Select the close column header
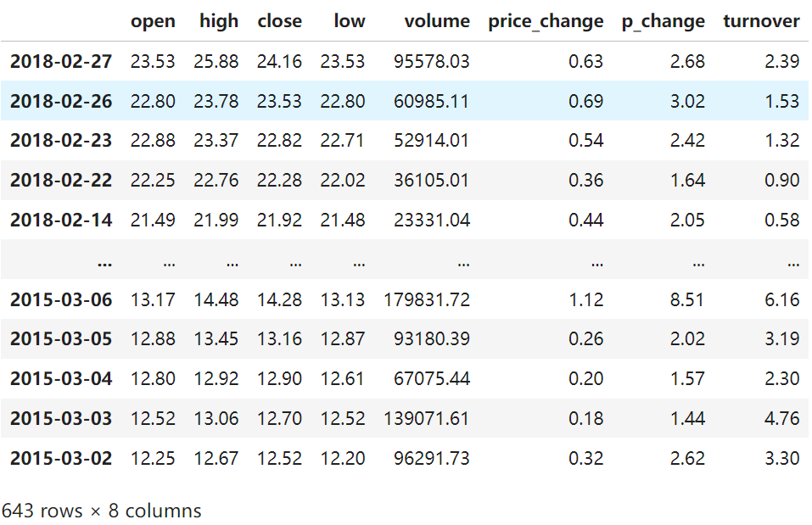The image size is (812, 525). pyautogui.click(x=279, y=21)
